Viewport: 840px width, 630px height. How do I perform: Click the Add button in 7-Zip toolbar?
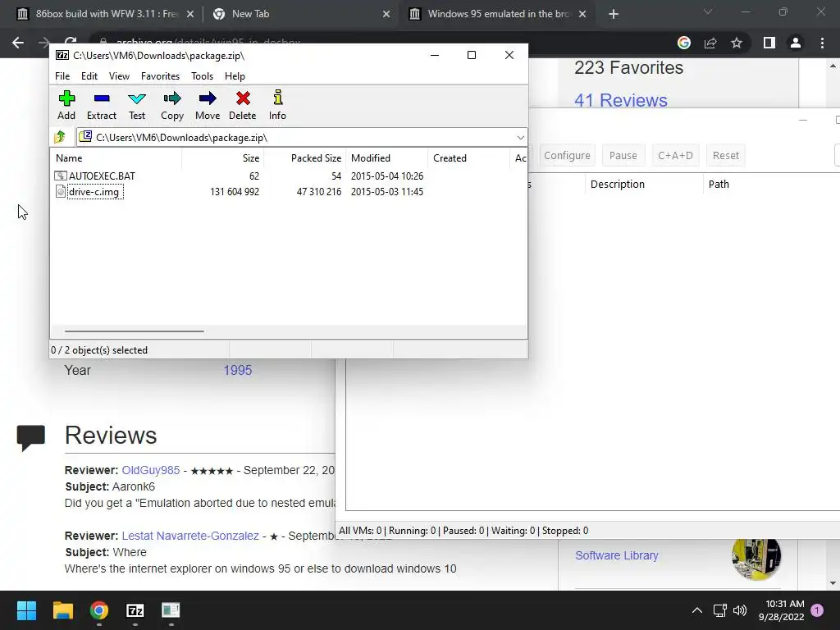pyautogui.click(x=66, y=105)
